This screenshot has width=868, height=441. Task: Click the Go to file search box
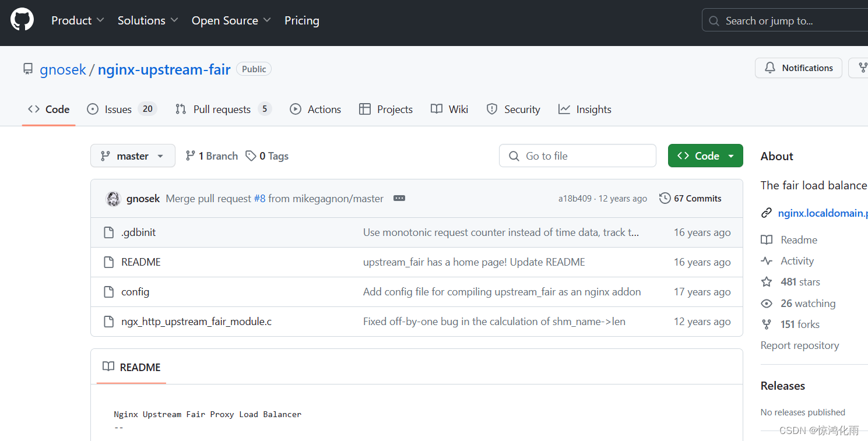click(x=578, y=156)
